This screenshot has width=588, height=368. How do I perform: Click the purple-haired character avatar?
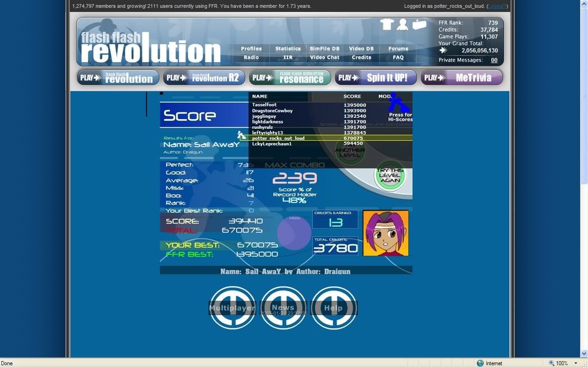coord(385,233)
